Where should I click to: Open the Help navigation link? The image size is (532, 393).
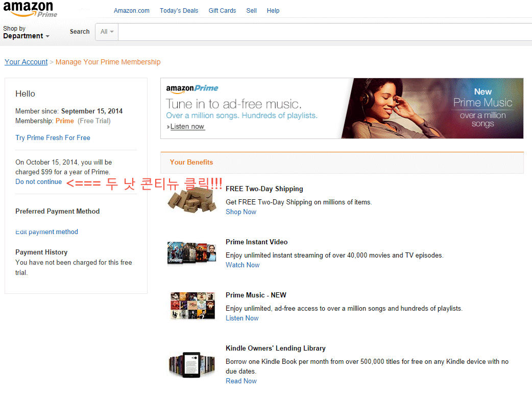[x=273, y=11]
